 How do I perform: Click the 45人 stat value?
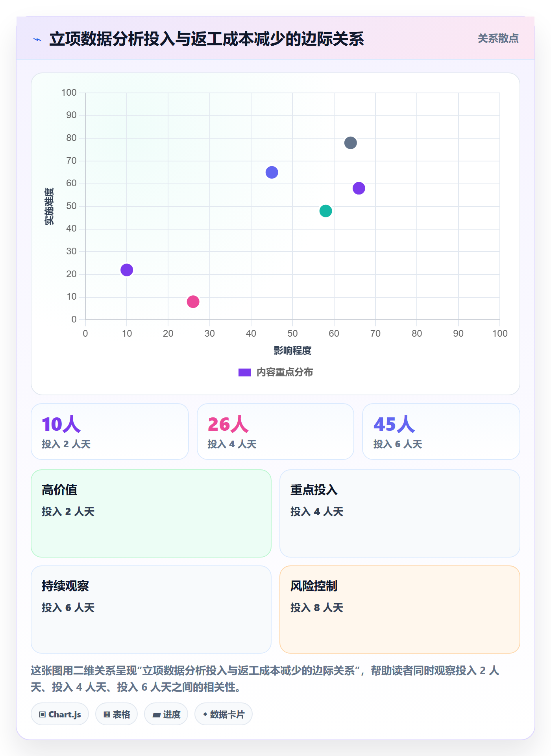coord(394,424)
